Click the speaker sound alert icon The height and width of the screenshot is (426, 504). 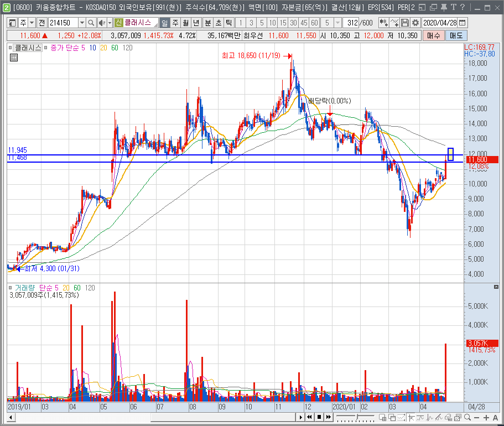(102, 23)
